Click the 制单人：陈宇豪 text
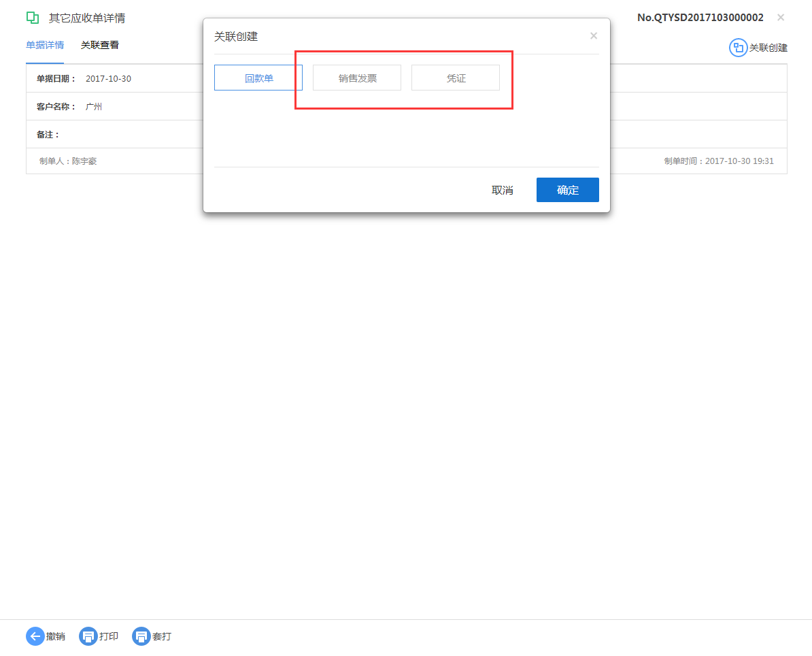 coord(68,161)
